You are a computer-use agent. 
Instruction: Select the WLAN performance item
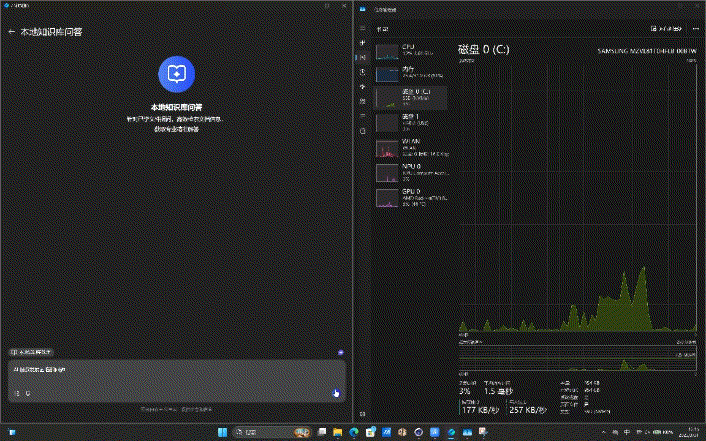coord(410,147)
